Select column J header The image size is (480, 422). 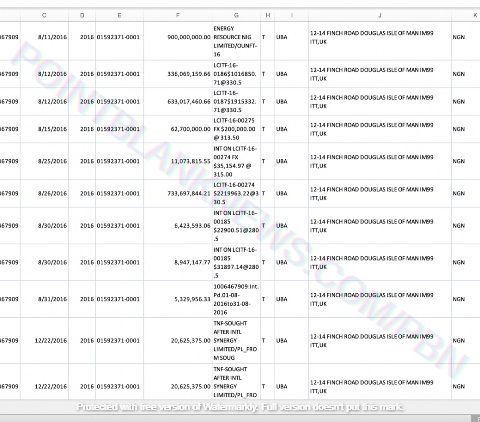(x=380, y=15)
